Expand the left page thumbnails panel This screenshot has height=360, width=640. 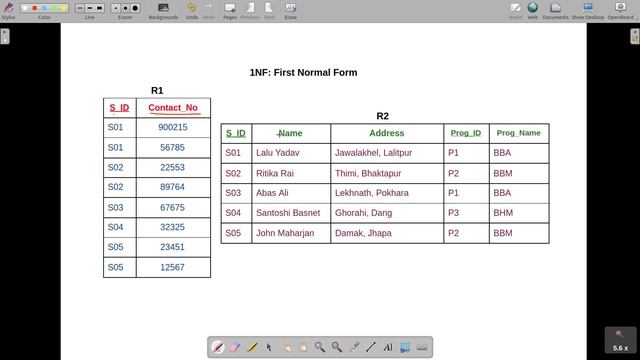coord(5,36)
